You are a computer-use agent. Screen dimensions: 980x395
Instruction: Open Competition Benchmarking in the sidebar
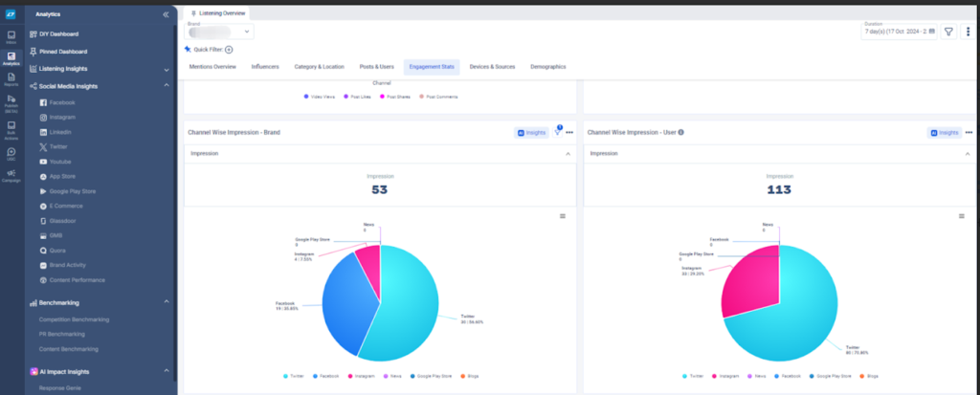tap(74, 319)
